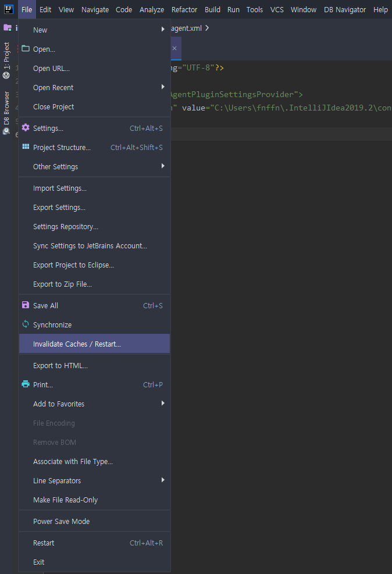This screenshot has width=392, height=574.
Task: Open the DB Navigator menu
Action: [x=345, y=9]
